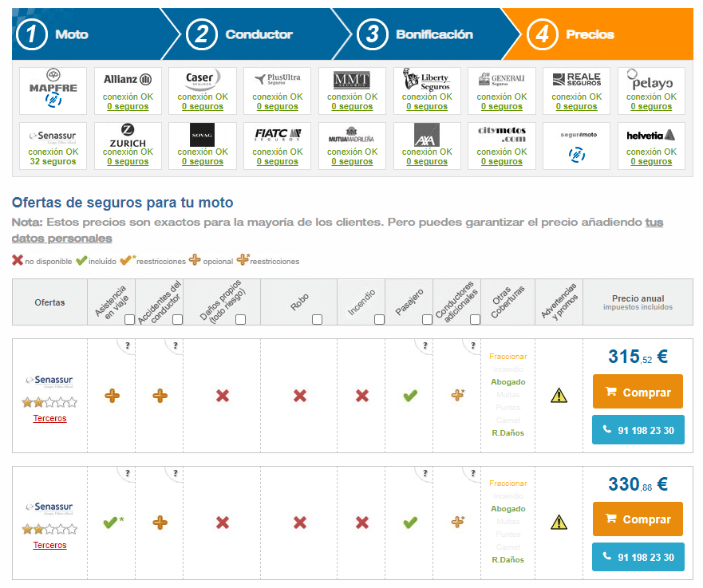The height and width of the screenshot is (588, 703).
Task: Open the Terceros link in first offer
Action: tap(49, 418)
